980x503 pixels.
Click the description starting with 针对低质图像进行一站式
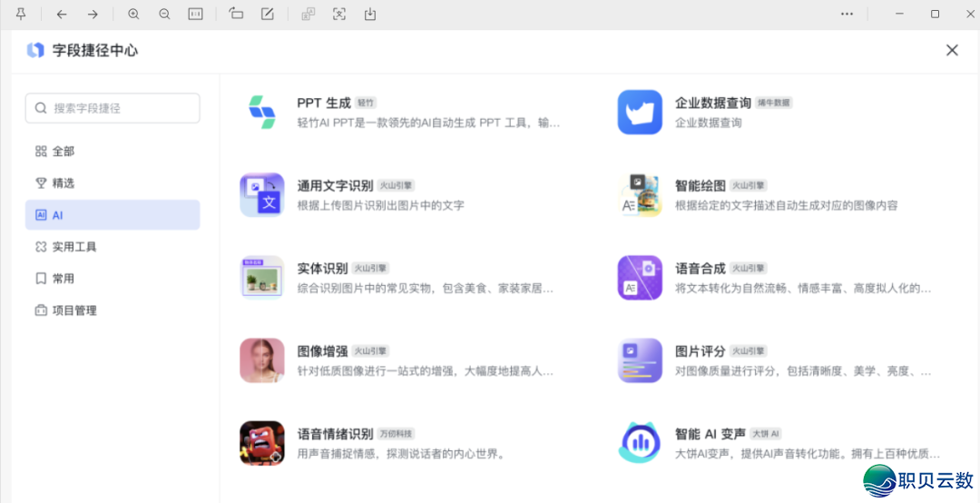point(425,371)
